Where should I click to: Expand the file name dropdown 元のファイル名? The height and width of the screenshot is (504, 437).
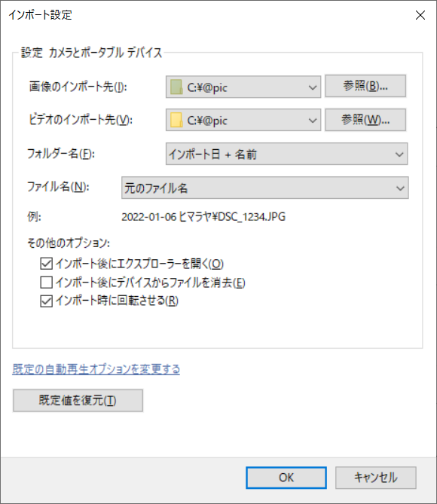point(265,188)
